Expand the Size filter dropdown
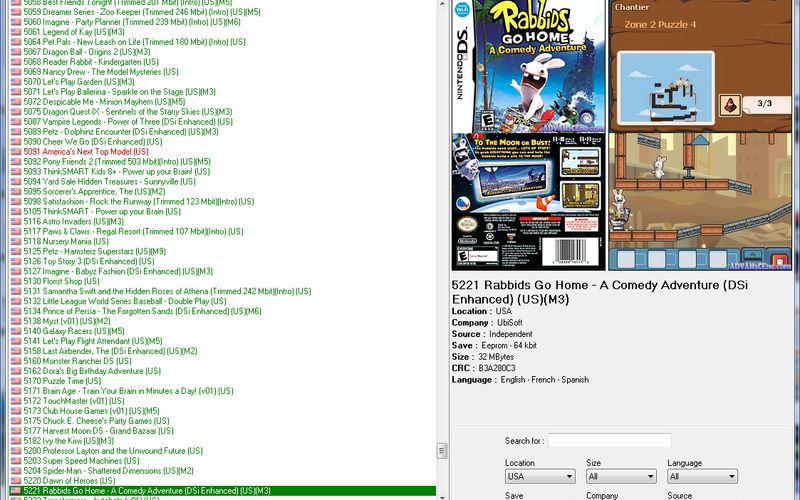 click(x=619, y=477)
